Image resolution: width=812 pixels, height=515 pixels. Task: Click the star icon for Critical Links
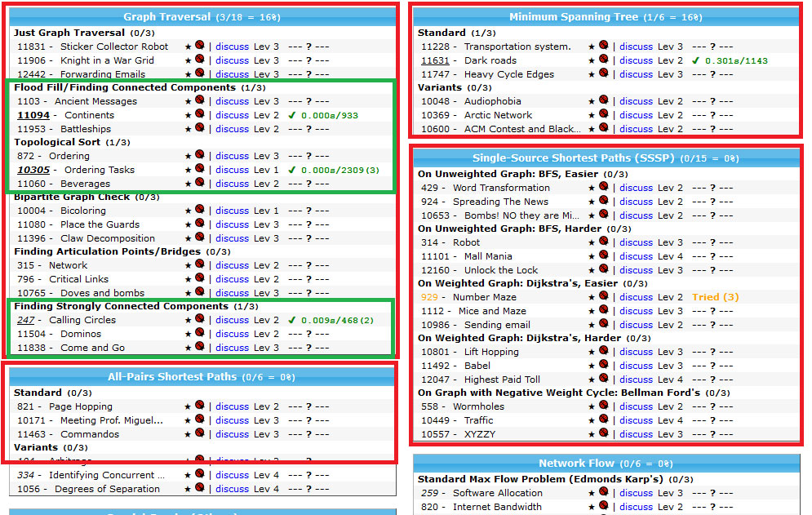point(188,279)
